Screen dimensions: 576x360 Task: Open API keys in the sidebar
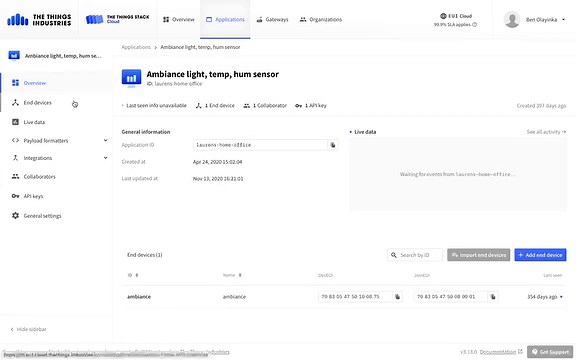(x=33, y=196)
